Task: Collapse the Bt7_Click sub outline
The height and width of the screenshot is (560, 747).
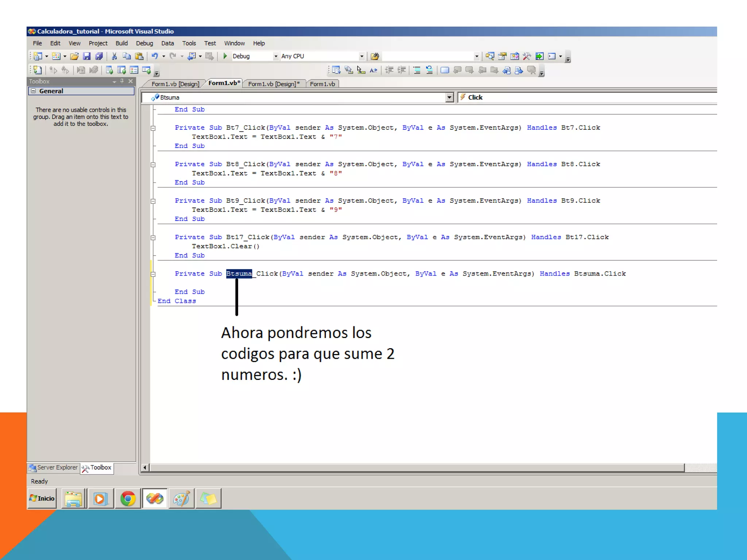Action: (153, 128)
